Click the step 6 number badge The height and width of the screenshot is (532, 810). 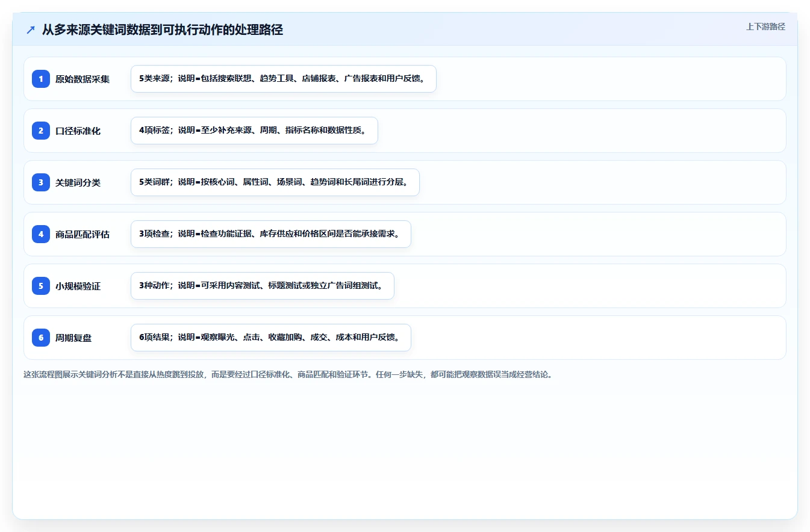(x=41, y=338)
